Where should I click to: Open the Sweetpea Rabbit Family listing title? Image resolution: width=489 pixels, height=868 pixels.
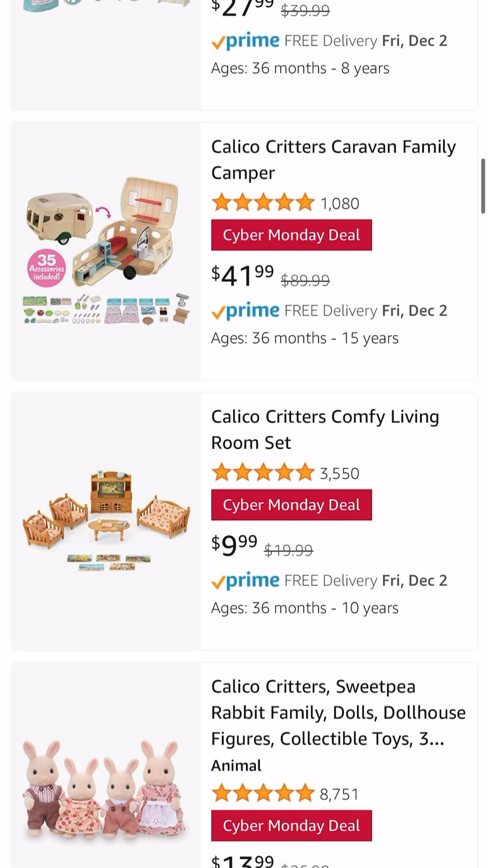[x=338, y=712]
